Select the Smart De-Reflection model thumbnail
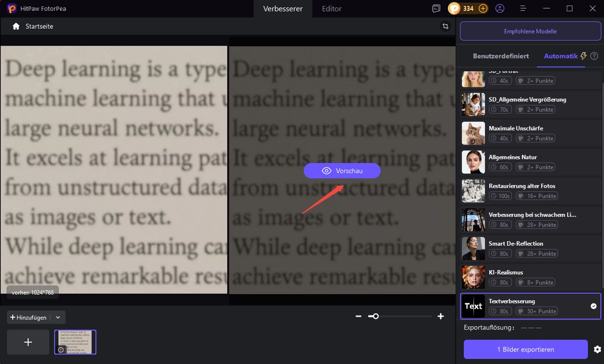604x364 pixels. 473,248
